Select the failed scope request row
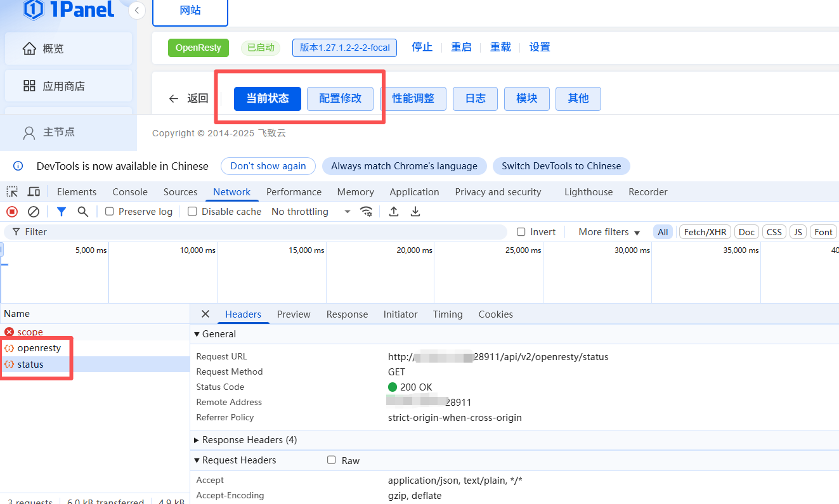The height and width of the screenshot is (504, 839). 95,332
